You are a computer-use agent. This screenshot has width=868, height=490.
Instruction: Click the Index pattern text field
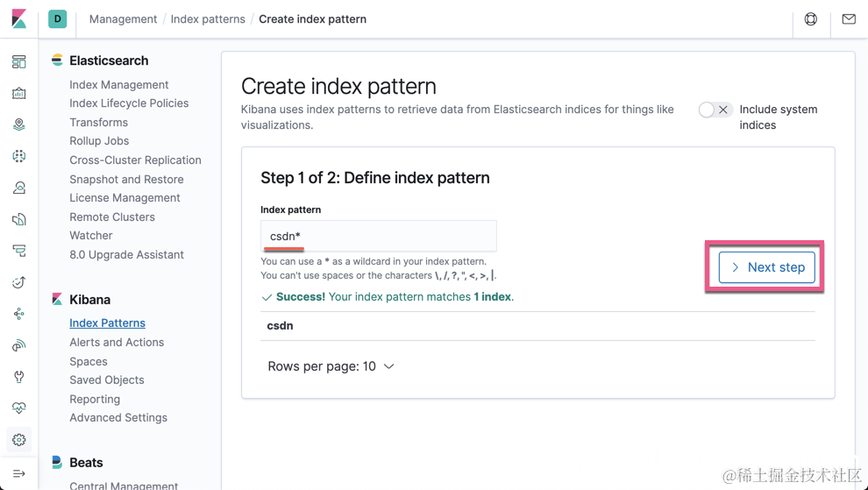(379, 236)
